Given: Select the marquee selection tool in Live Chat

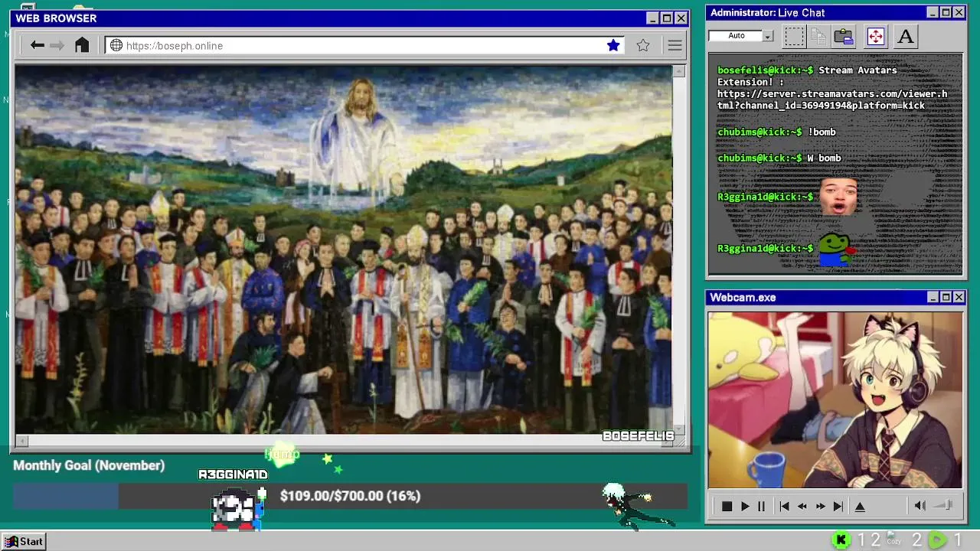Looking at the screenshot, I should [794, 36].
